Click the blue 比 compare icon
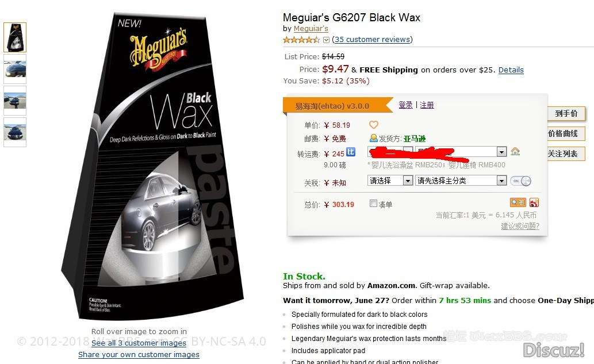Screen dimensions: 594x364 tap(351, 152)
